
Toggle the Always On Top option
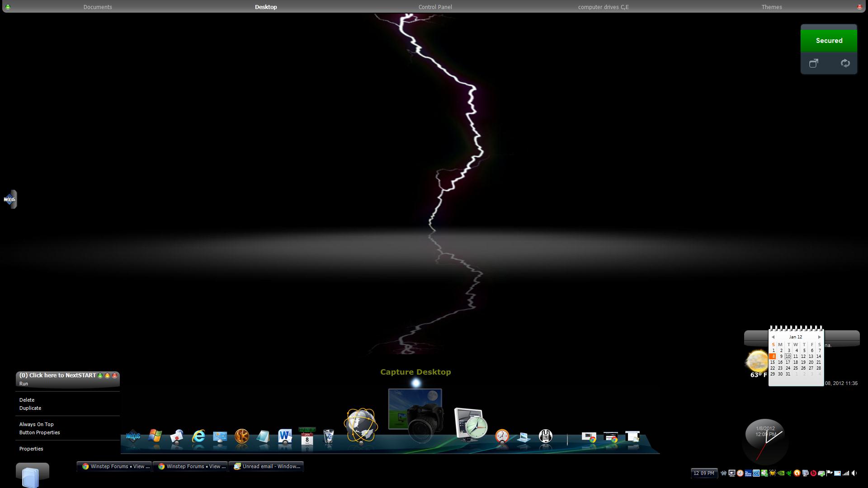coord(36,424)
